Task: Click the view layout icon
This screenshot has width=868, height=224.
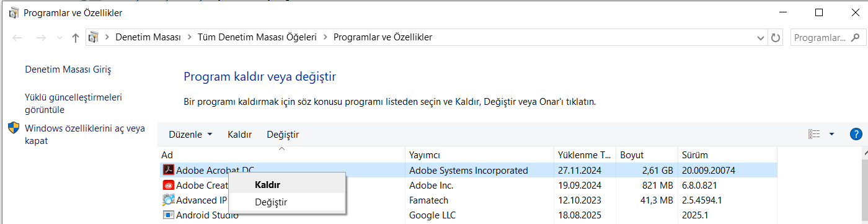Action: [814, 134]
